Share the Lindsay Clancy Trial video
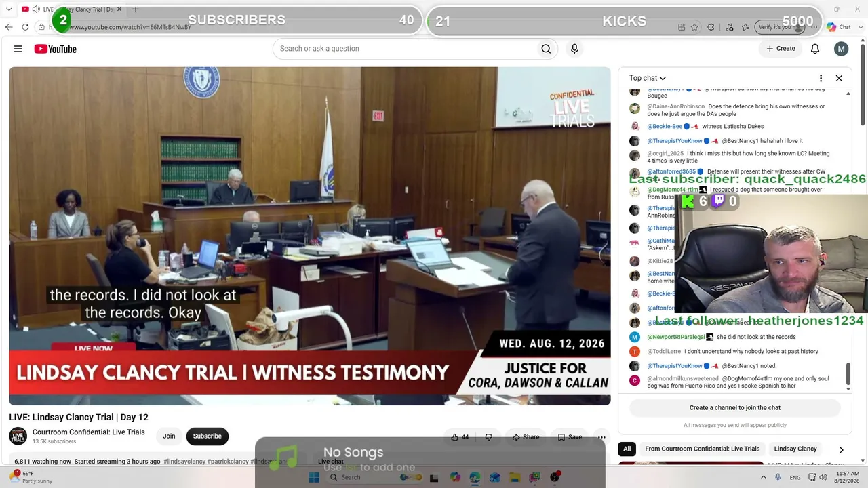 pos(526,437)
